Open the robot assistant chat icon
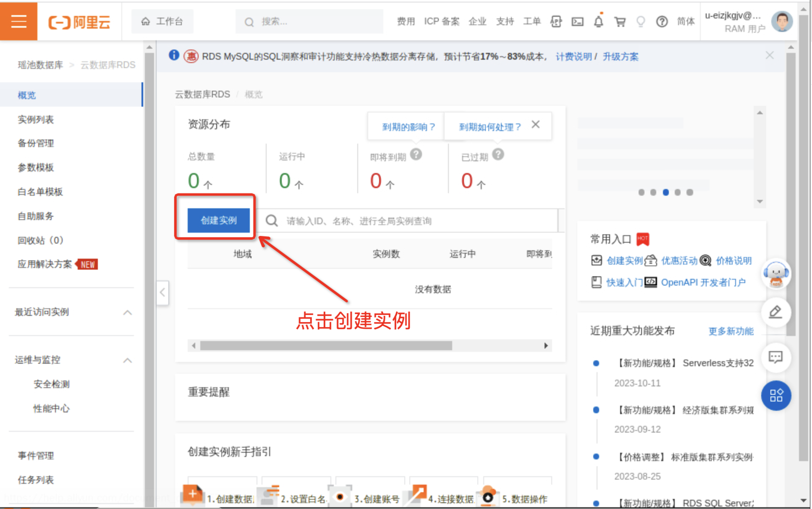The width and height of the screenshot is (812, 509). point(775,274)
